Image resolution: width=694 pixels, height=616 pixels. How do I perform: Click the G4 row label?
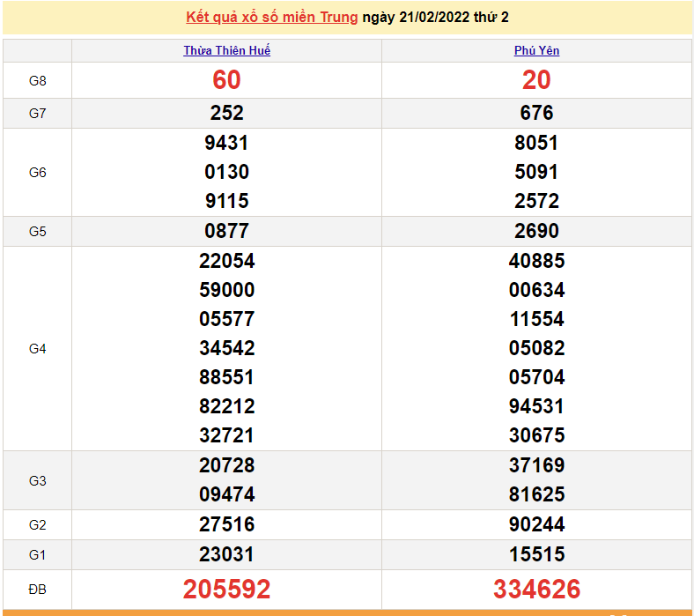point(37,349)
